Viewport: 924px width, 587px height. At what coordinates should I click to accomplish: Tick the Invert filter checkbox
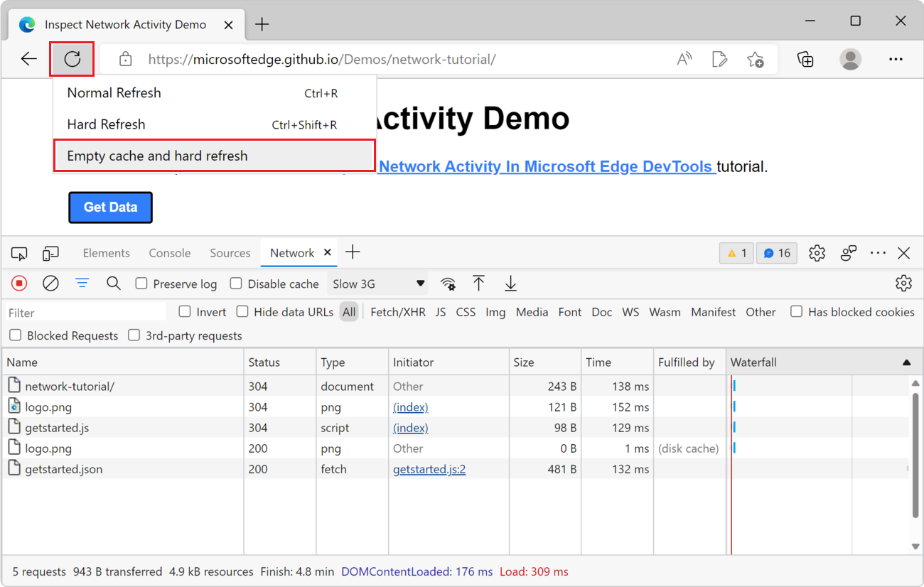click(185, 311)
